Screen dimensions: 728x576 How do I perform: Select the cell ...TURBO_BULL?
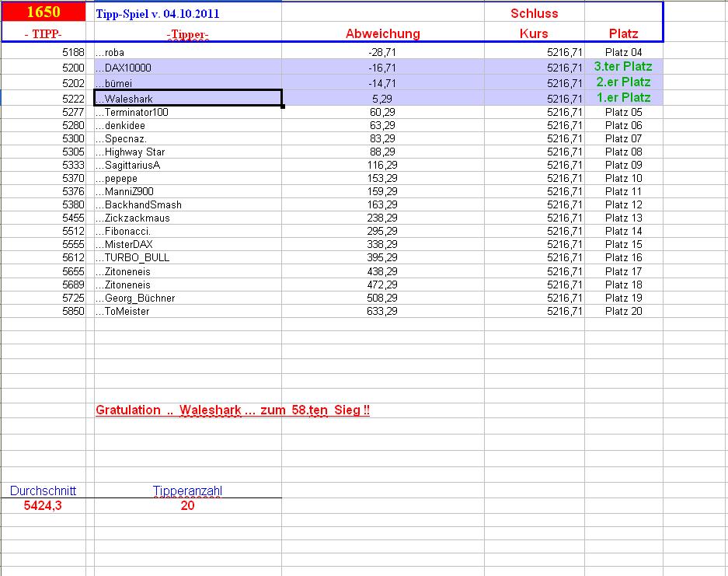187,258
